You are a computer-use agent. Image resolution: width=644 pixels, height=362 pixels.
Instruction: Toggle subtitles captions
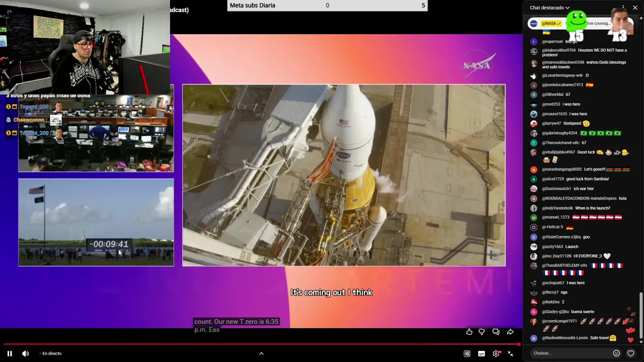coord(481,353)
